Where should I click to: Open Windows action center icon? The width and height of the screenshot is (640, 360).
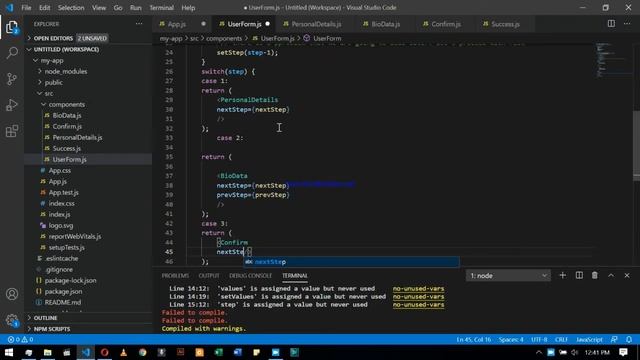(x=623, y=352)
